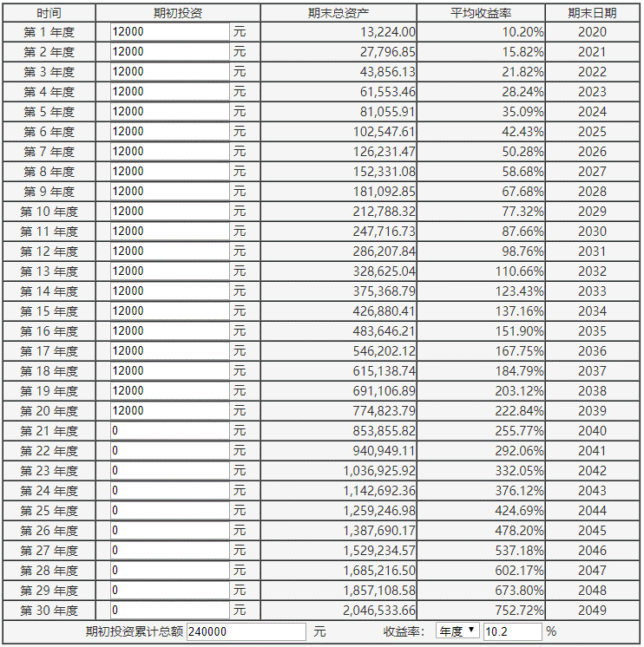Select the asset value 13,224.00
644x647 pixels.
pos(388,32)
